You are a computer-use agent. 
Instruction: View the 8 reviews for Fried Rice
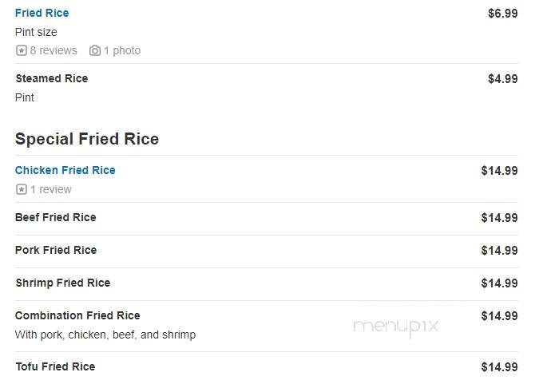point(54,50)
